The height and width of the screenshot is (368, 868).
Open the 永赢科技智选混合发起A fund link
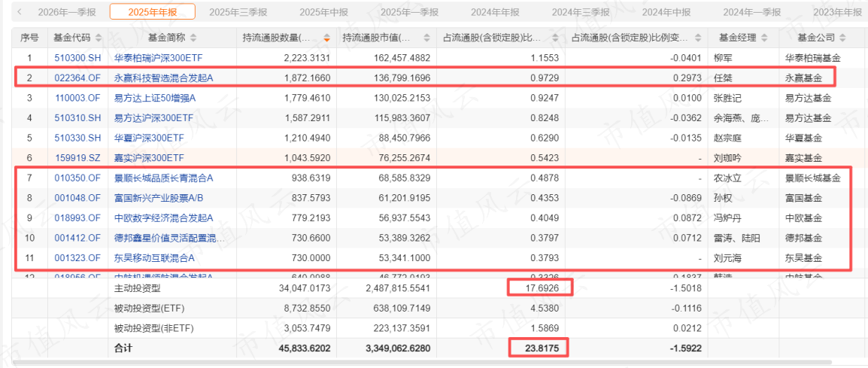(x=163, y=78)
